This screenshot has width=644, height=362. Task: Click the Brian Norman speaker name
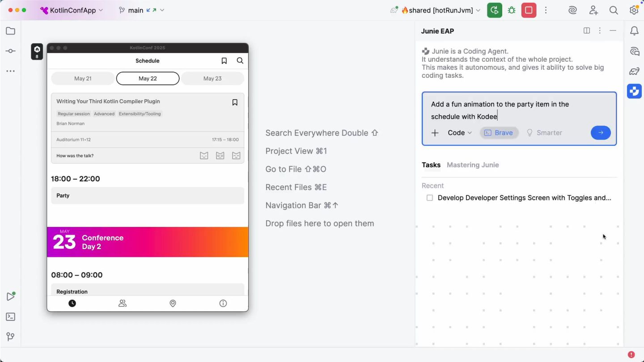coord(71,124)
